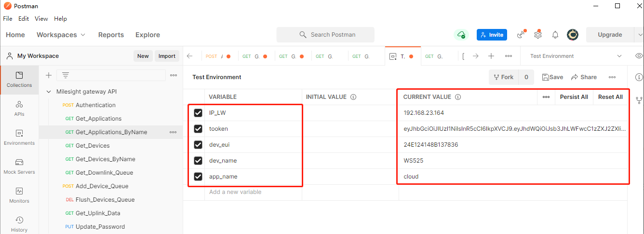644x234 pixels.
Task: Uncheck the IP_LW variable checkbox
Action: (198, 113)
